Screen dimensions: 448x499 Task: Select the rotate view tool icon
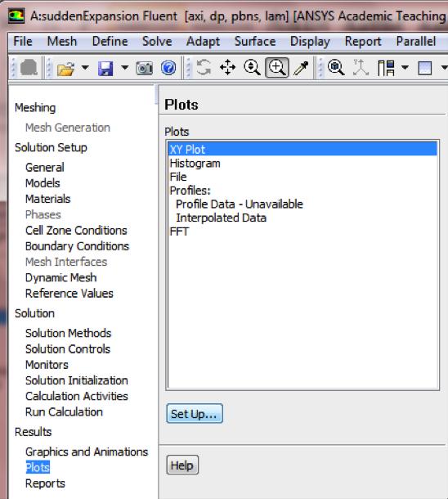(x=204, y=67)
